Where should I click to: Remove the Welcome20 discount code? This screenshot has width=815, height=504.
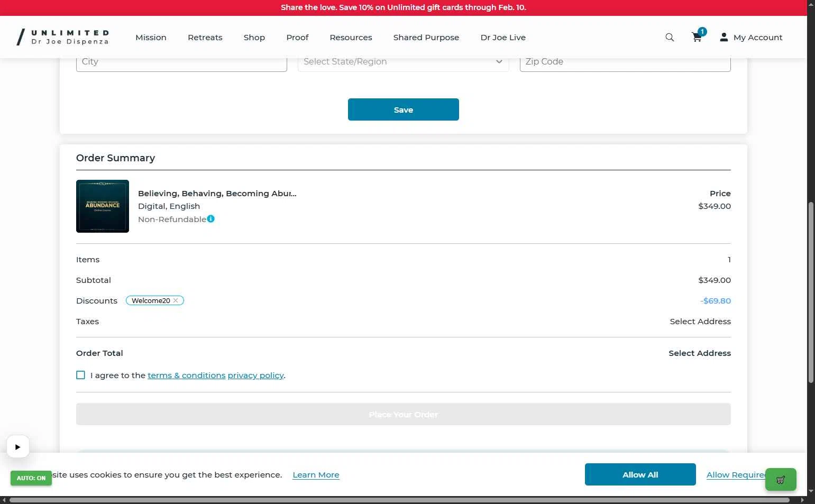coord(176,300)
